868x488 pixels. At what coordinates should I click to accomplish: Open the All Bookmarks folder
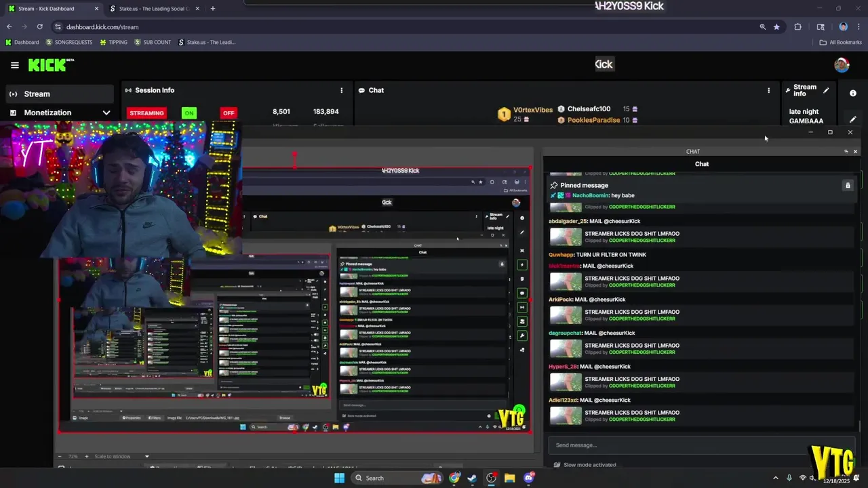[x=840, y=42]
